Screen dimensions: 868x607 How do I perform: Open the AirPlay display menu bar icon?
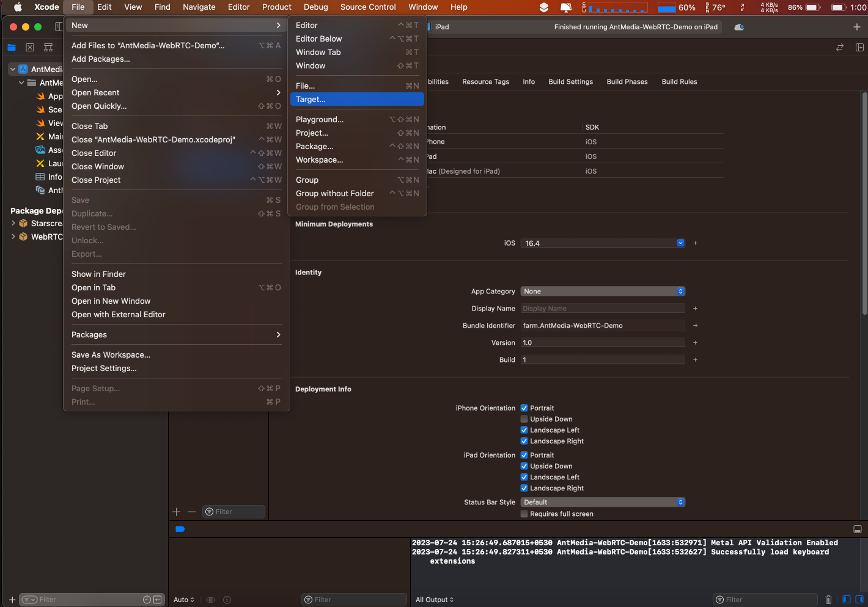566,7
